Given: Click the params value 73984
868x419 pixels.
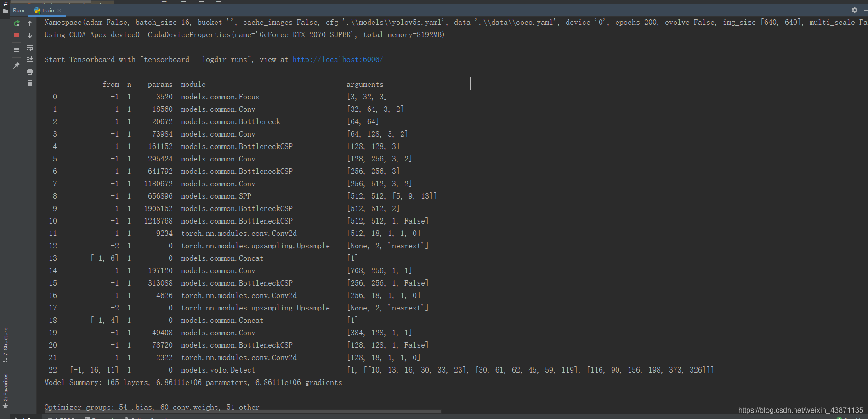Looking at the screenshot, I should [162, 134].
